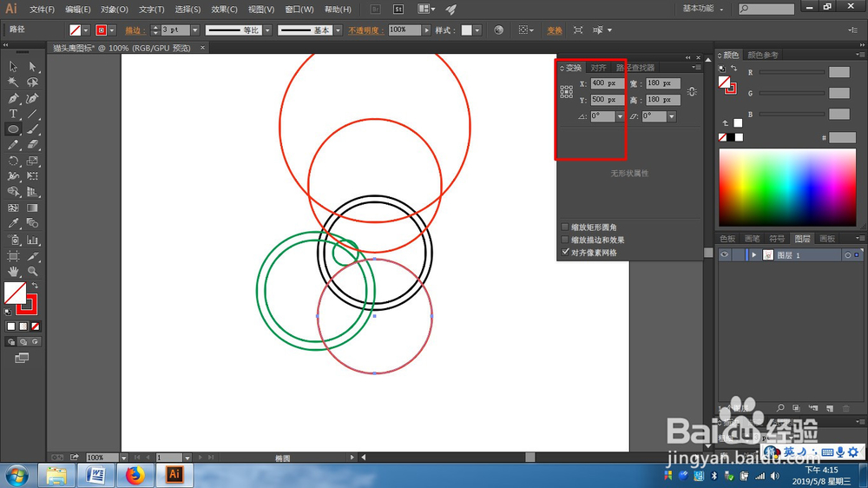Select the Artboard tool
Viewport: 868px width, 488px height.
(13, 256)
